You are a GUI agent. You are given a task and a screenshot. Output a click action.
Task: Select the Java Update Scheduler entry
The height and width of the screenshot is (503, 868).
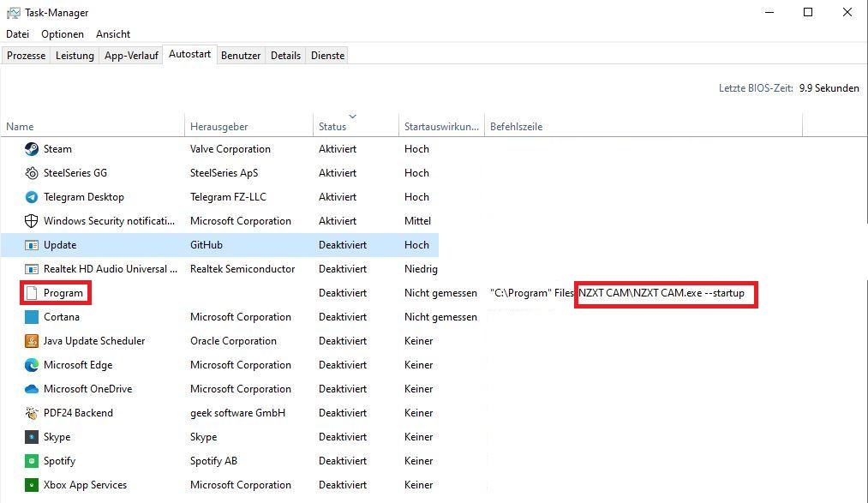click(x=94, y=341)
